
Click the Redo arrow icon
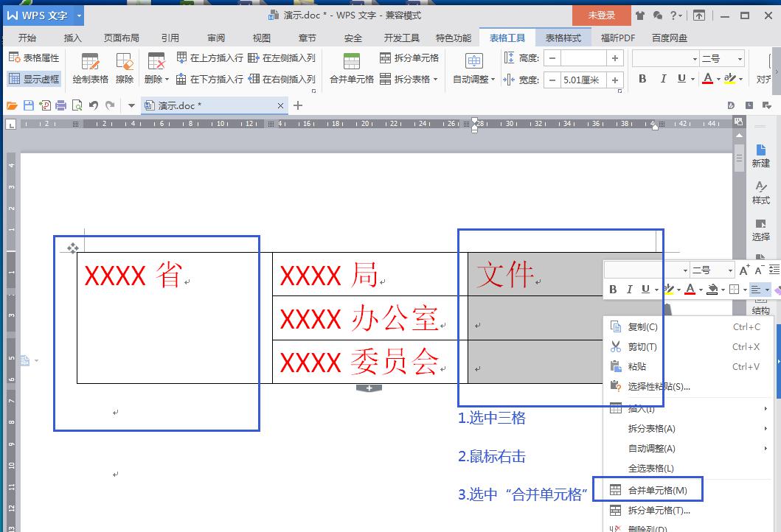110,105
